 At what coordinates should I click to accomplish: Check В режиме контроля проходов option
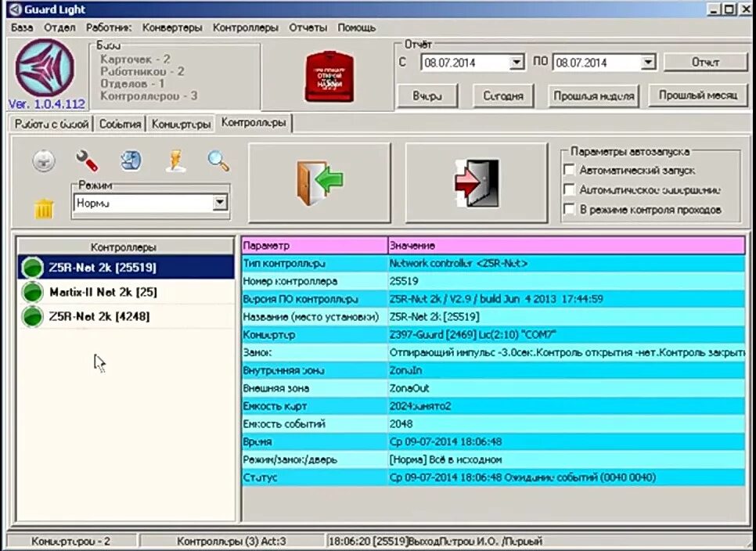pos(569,209)
